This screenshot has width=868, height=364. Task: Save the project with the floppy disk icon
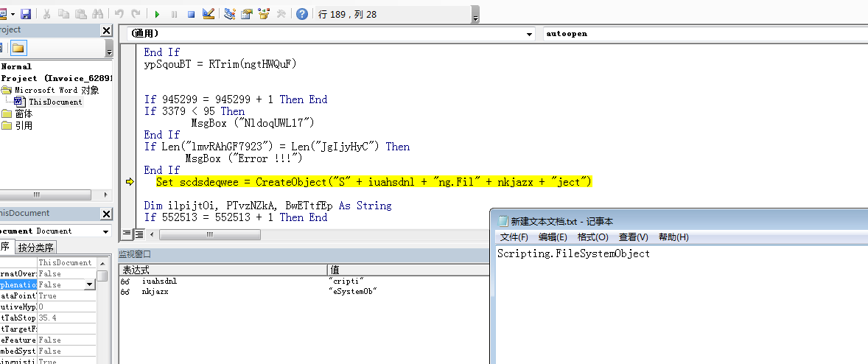(x=26, y=14)
